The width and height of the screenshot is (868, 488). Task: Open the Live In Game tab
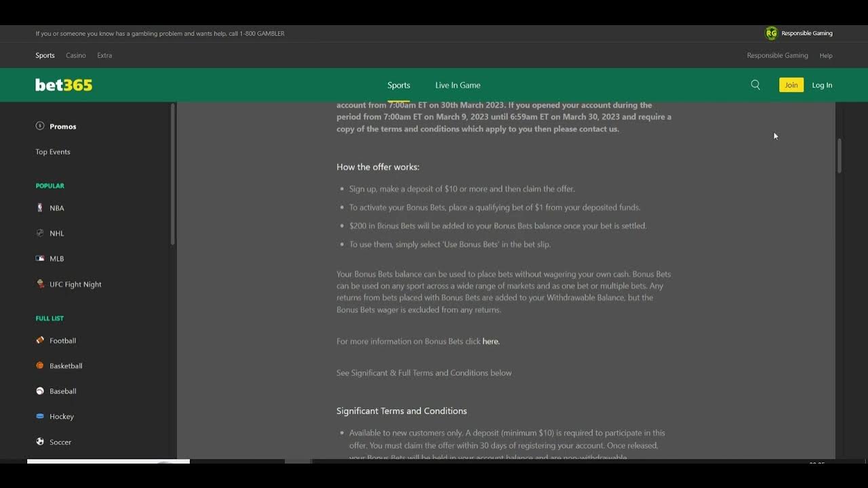[458, 85]
